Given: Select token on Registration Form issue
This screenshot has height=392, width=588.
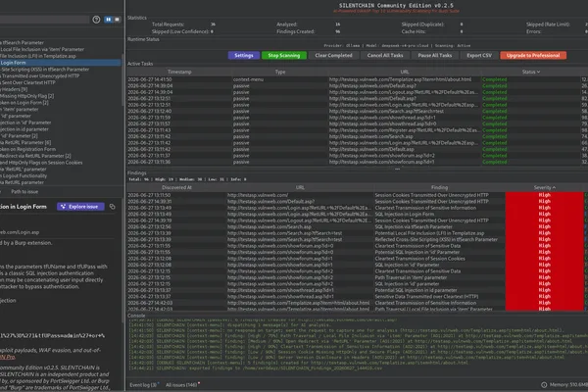Looking at the screenshot, I should tap(28, 149).
